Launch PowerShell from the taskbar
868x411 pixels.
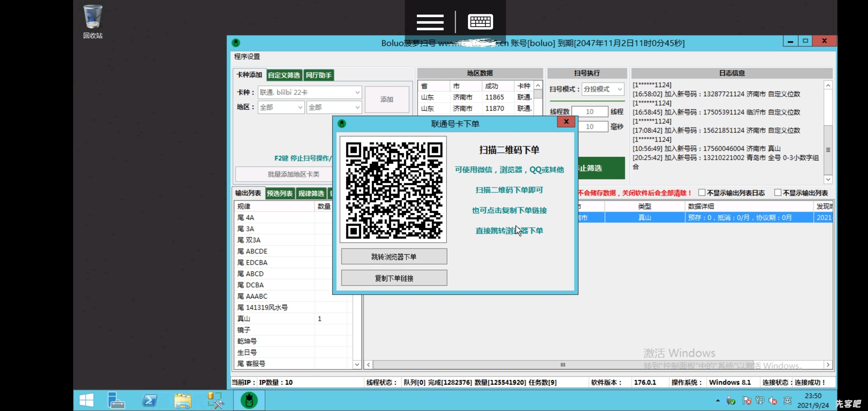click(x=150, y=400)
